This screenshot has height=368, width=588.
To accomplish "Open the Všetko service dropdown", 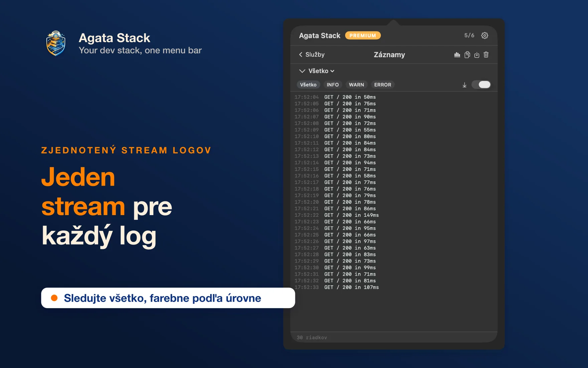I will pyautogui.click(x=321, y=71).
